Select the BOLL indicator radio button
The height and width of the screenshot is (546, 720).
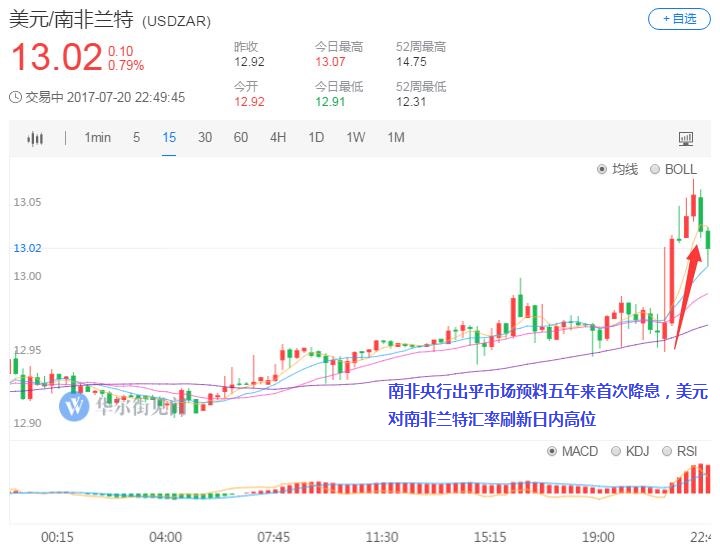click(x=656, y=170)
